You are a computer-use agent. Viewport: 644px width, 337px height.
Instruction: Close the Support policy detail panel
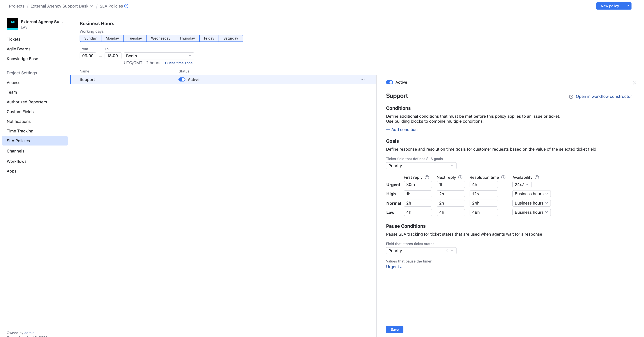pos(634,83)
